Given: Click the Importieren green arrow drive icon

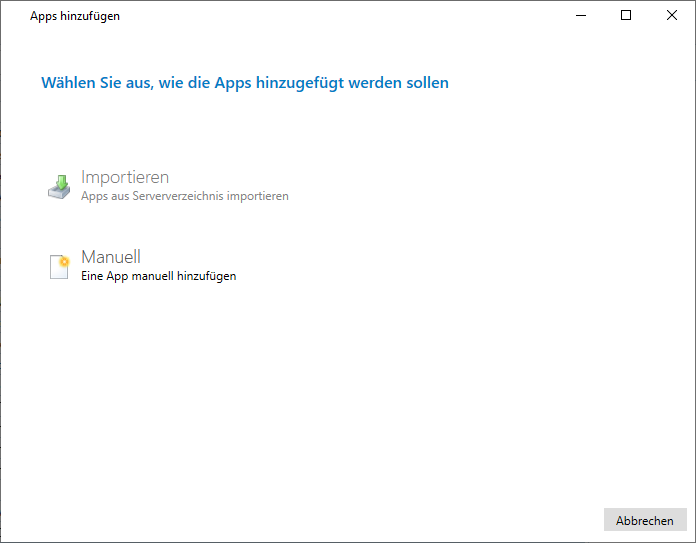Looking at the screenshot, I should coord(60,186).
